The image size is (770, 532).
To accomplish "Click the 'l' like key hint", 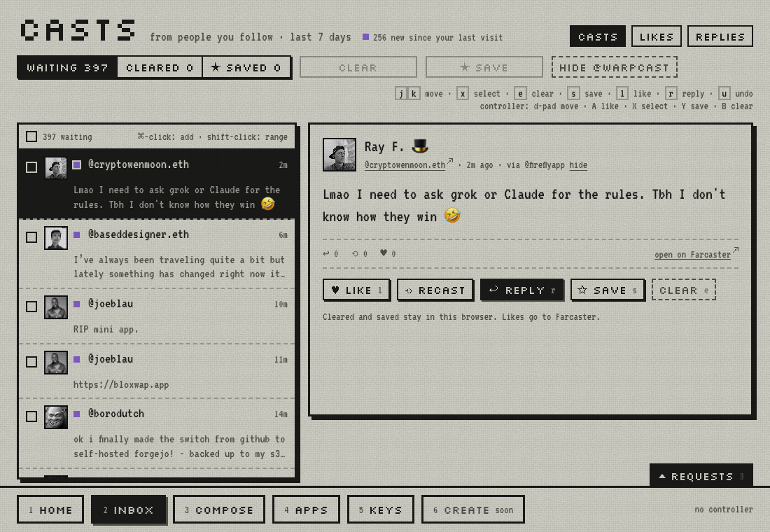I will point(622,93).
